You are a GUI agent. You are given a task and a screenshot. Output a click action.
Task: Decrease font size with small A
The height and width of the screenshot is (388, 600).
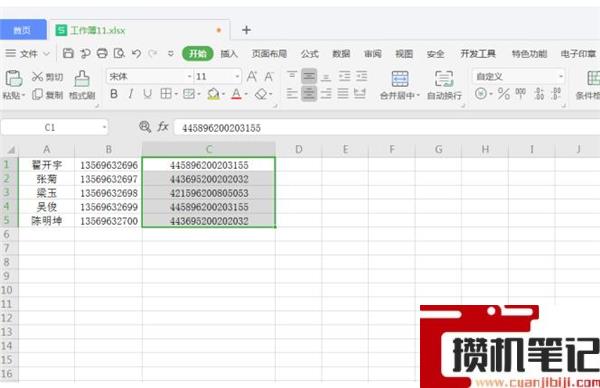269,77
